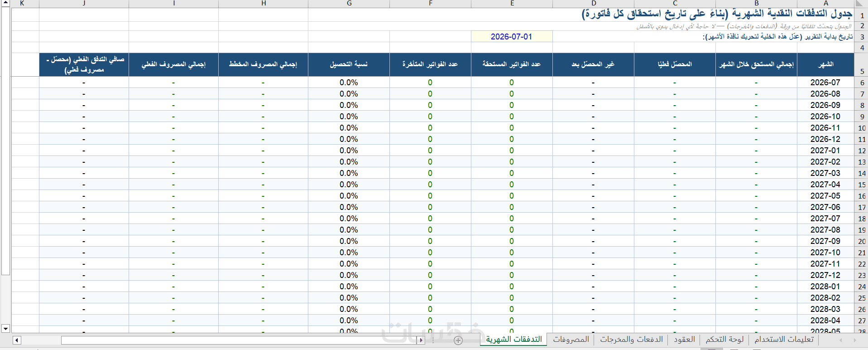Select row 12 header

(x=861, y=151)
